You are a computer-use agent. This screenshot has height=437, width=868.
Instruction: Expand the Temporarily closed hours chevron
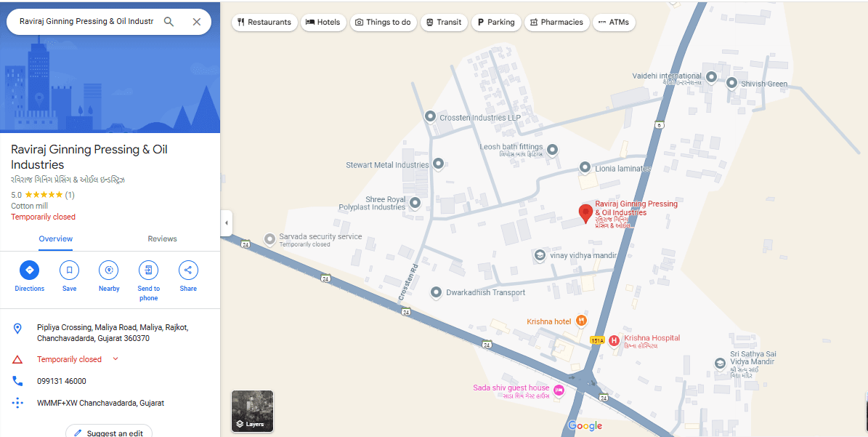[115, 359]
